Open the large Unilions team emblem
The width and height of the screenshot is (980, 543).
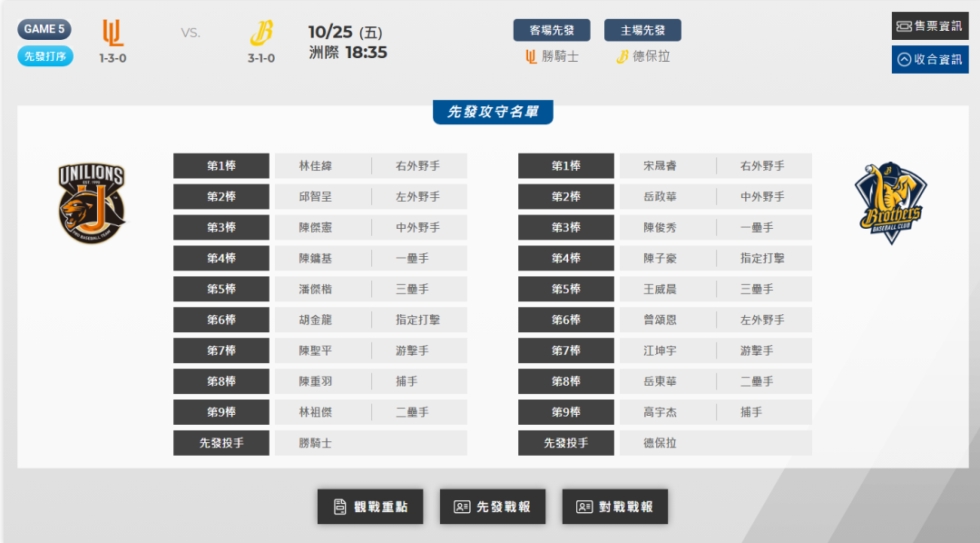(92, 203)
